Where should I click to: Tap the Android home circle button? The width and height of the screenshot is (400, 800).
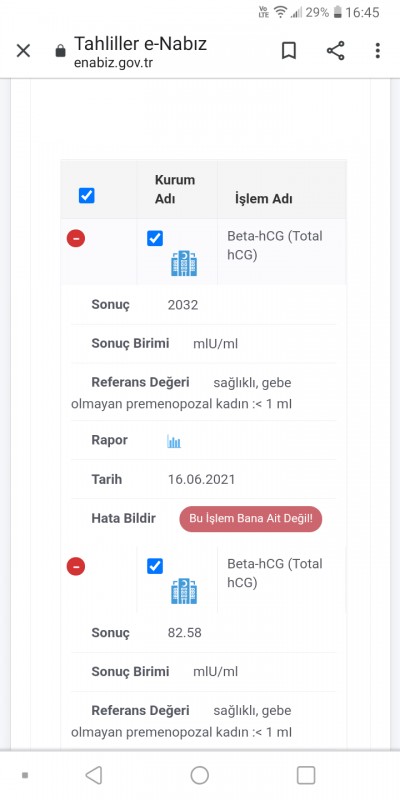200,776
